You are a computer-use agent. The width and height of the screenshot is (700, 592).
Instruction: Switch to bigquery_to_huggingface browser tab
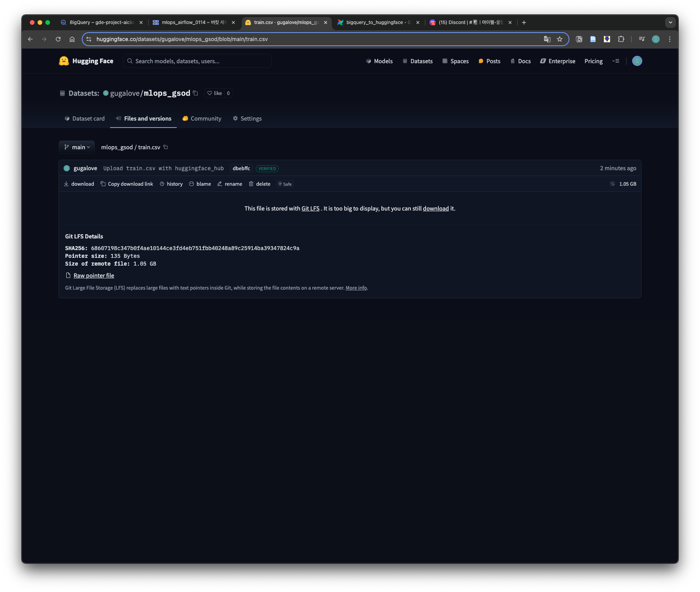378,22
